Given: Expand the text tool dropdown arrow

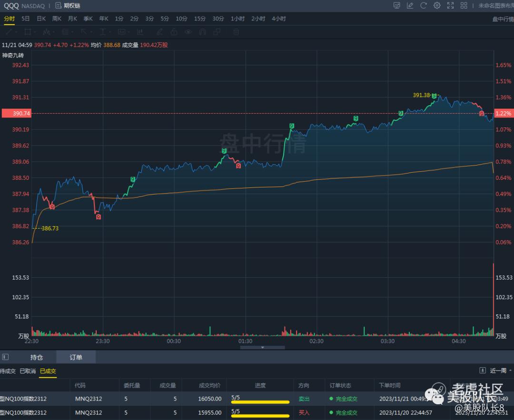Looking at the screenshot, I should [x=110, y=32].
